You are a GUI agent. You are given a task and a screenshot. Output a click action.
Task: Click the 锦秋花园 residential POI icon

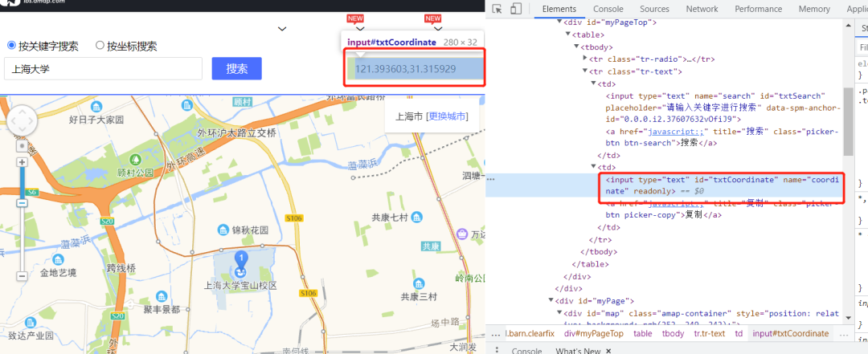[223, 230]
